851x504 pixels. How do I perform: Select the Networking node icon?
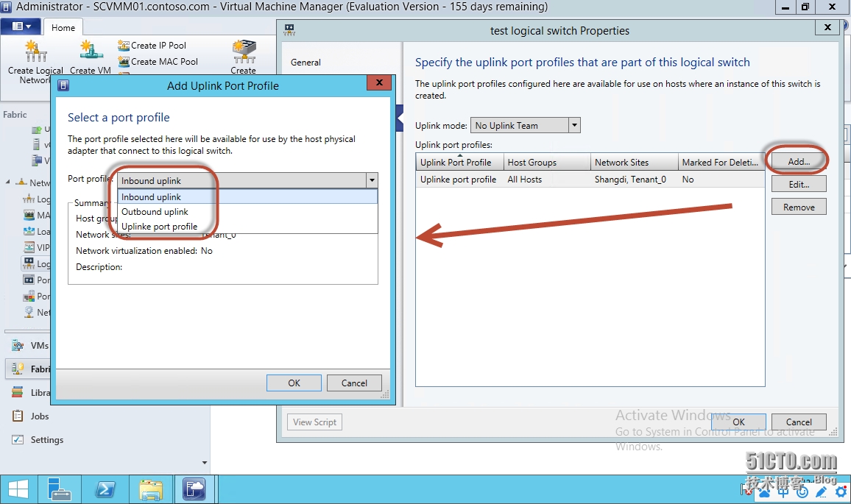[x=21, y=182]
